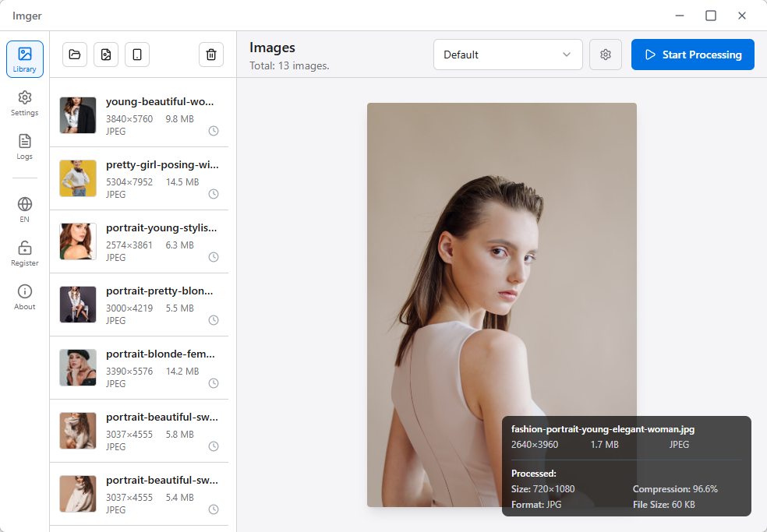
Task: Switch language via the EN globe icon
Action: point(25,210)
